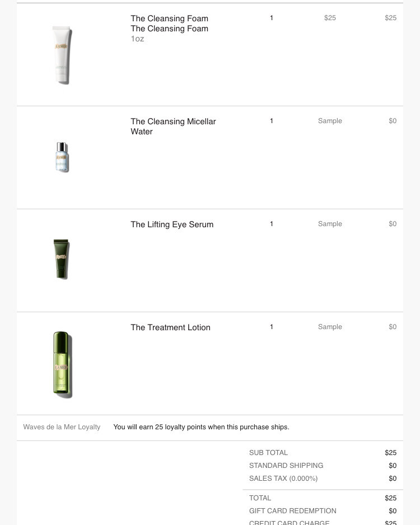Select the 1oz size label
Screen dimensions: 420x525
click(x=137, y=39)
